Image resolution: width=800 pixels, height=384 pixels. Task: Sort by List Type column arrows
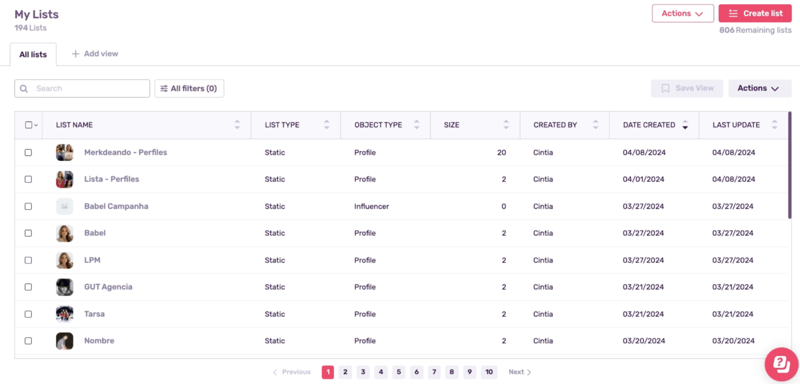327,125
